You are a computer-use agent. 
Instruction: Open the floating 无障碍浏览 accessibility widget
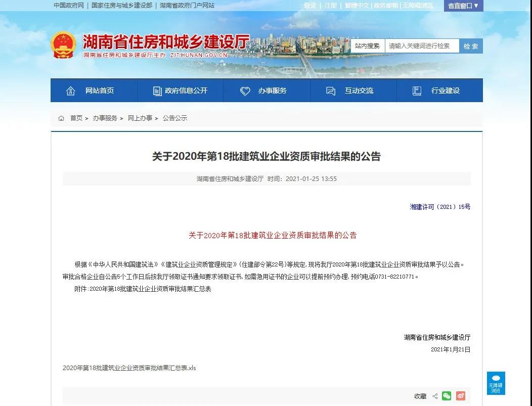(x=496, y=383)
